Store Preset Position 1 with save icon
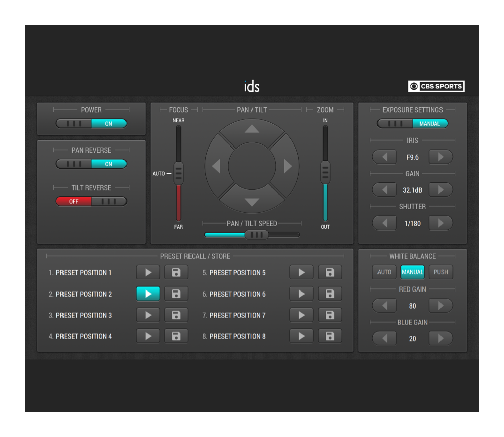 tap(176, 272)
